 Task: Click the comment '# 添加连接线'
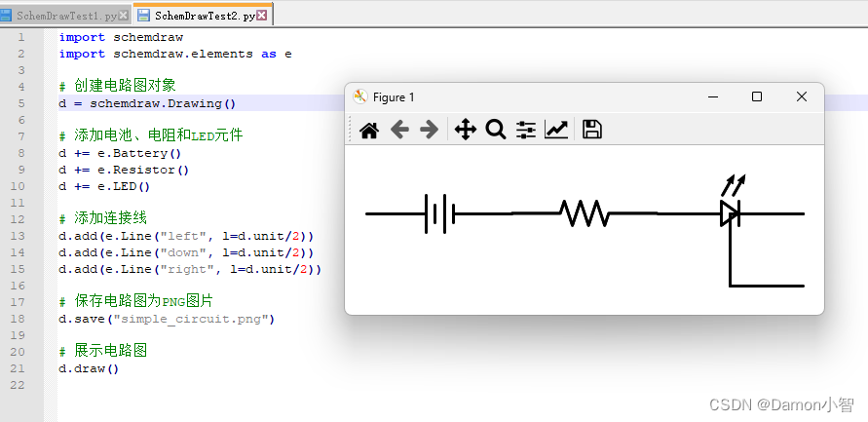coord(102,217)
